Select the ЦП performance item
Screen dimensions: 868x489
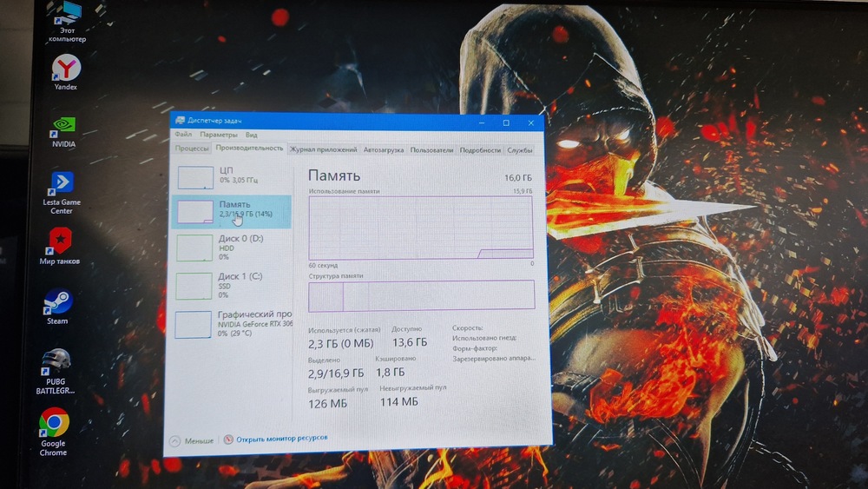pyautogui.click(x=232, y=177)
